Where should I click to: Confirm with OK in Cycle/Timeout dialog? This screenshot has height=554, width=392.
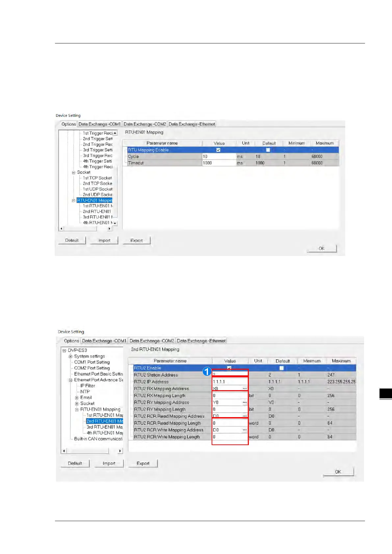(x=322, y=248)
